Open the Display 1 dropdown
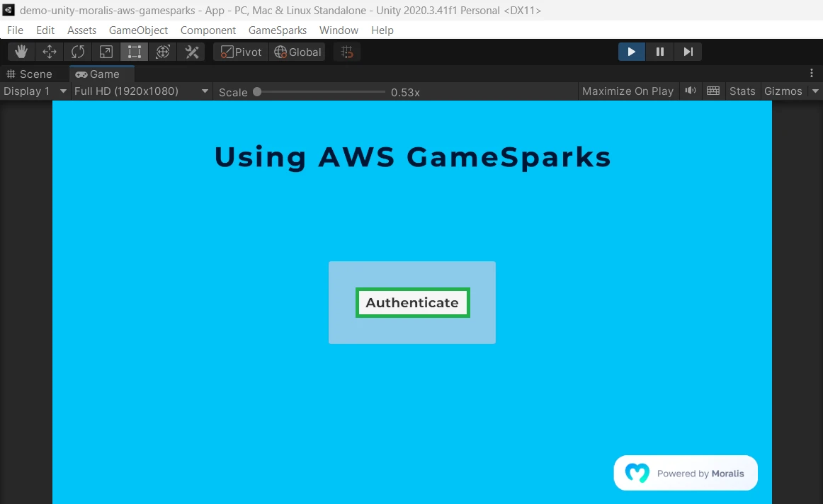 pyautogui.click(x=35, y=91)
